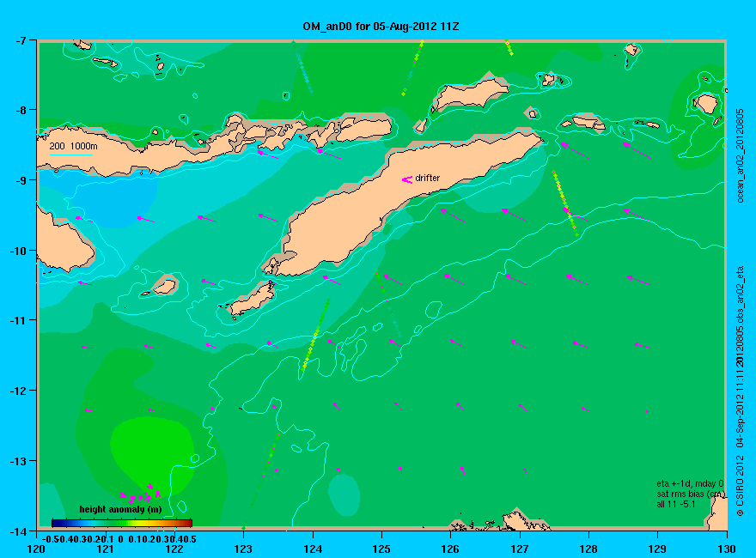The width and height of the screenshot is (756, 558).
Task: Click the cyan contour legend line under '200 1000m'
Action: click(x=71, y=155)
